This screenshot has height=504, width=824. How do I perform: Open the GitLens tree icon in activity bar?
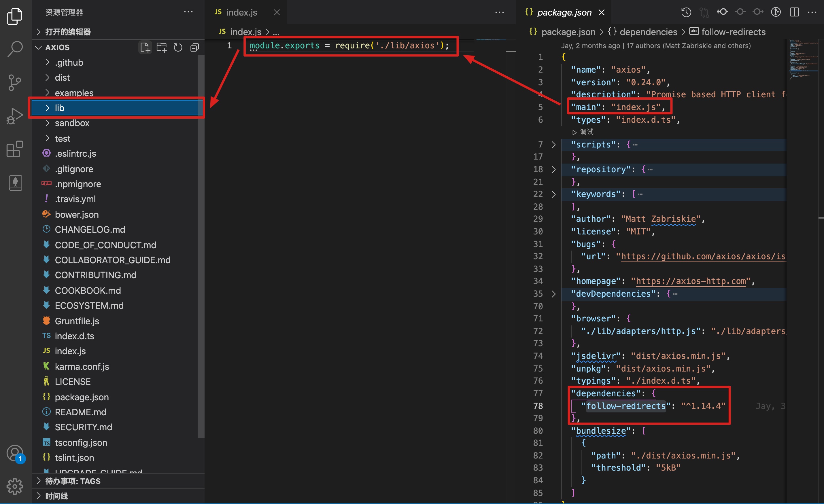15,183
